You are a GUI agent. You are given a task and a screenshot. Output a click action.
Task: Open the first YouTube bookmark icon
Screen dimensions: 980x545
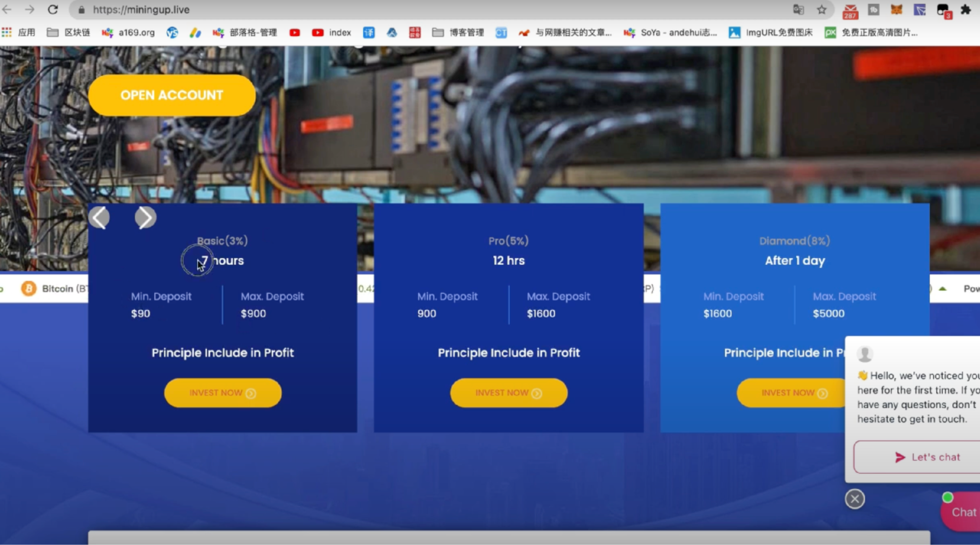[x=295, y=33]
